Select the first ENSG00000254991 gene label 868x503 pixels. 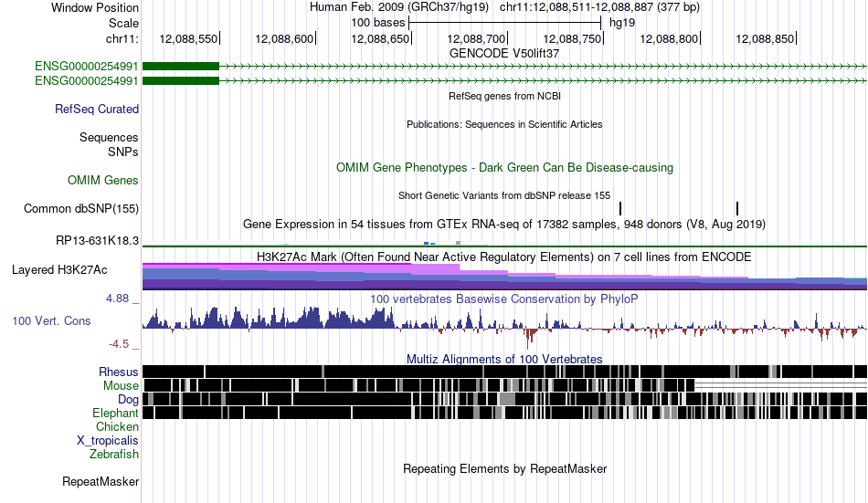(x=87, y=67)
